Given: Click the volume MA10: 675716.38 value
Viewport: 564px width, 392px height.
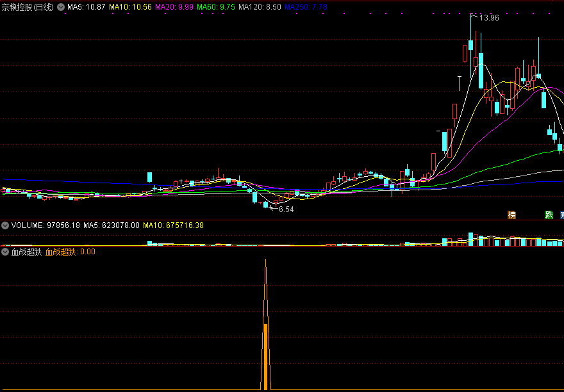Looking at the screenshot, I should tap(174, 225).
